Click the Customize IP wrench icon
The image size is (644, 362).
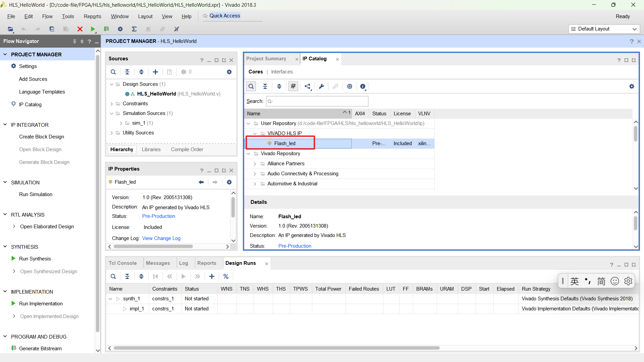[x=321, y=86]
